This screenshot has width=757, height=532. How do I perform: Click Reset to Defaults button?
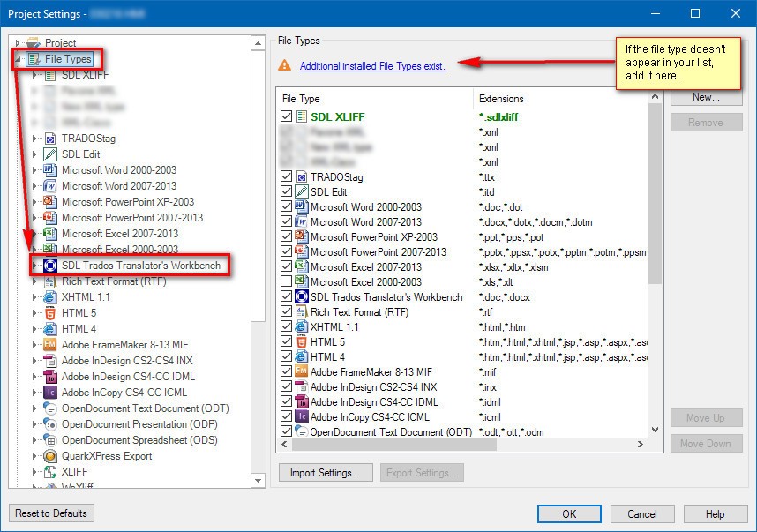[x=51, y=513]
